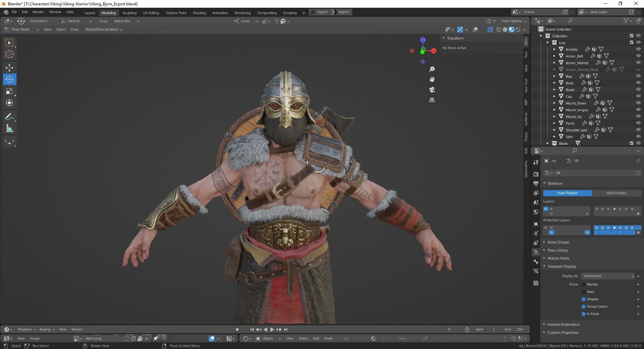
Task: Open the Orientation Default dropdown
Action: tap(76, 21)
